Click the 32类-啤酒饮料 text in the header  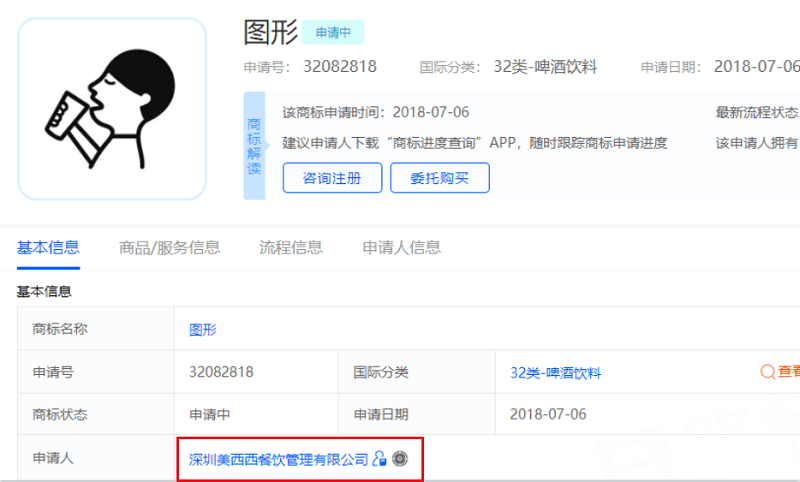[545, 67]
